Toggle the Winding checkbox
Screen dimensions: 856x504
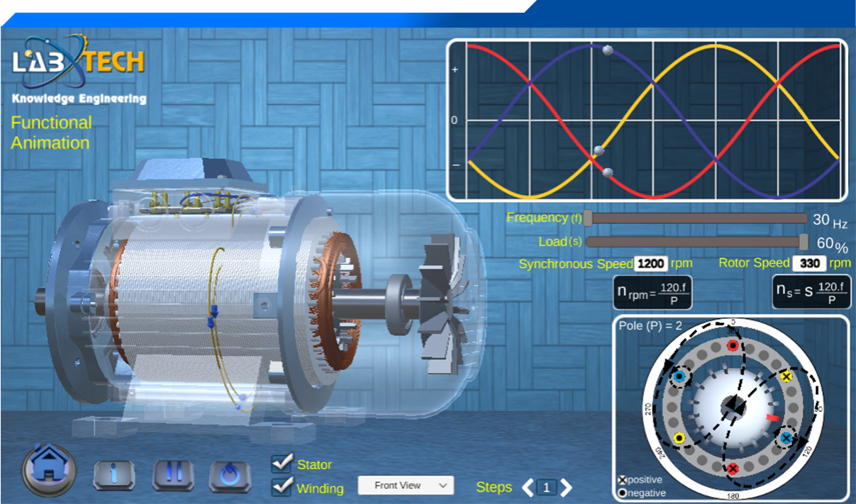point(282,487)
